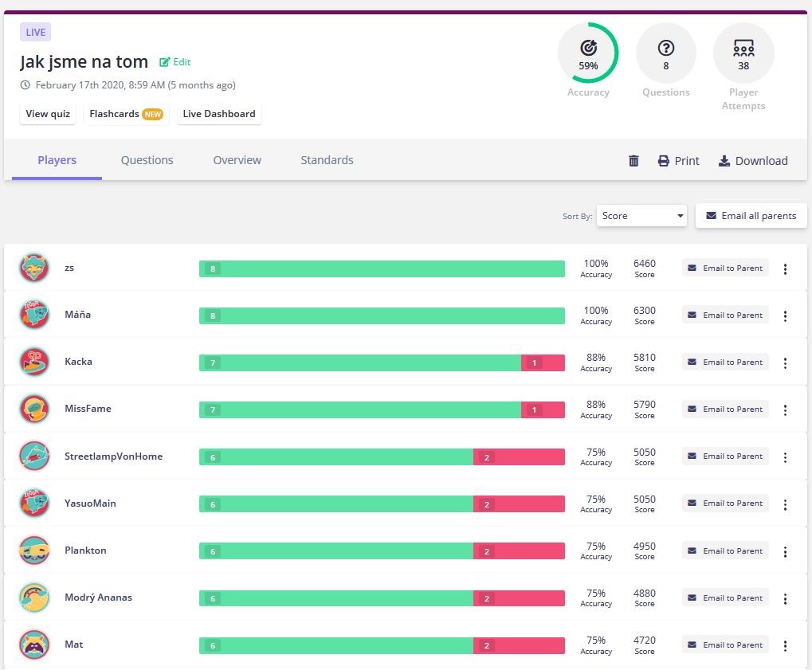Select Plankton's avatar image
Viewport: 812px width, 670px height.
pyautogui.click(x=34, y=550)
